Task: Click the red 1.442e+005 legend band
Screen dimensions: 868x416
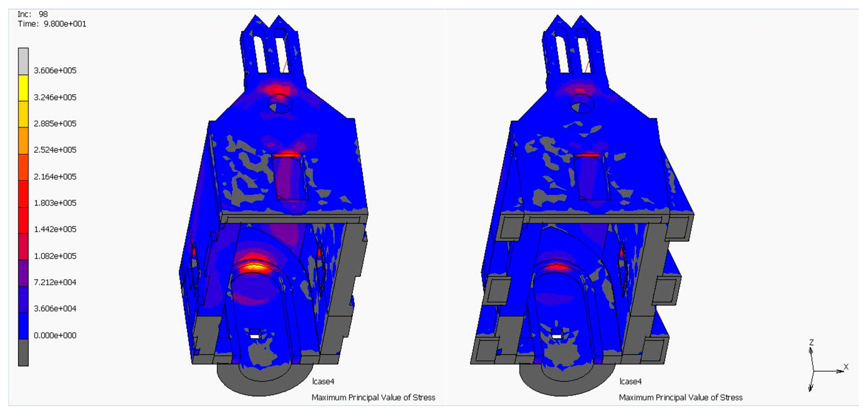Action: [x=23, y=220]
